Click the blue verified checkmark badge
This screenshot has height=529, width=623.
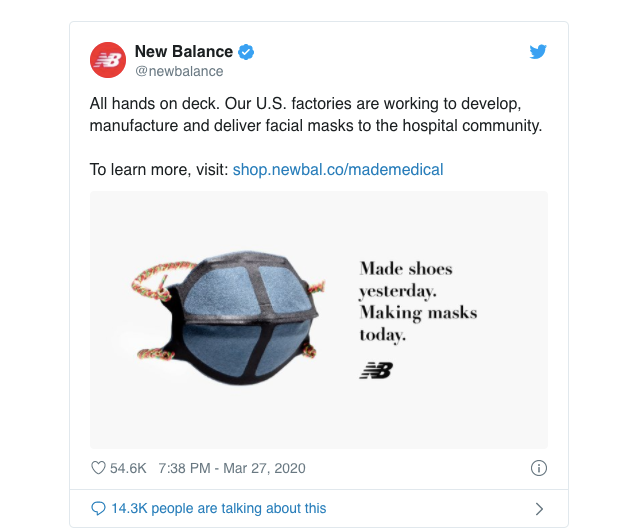(246, 52)
